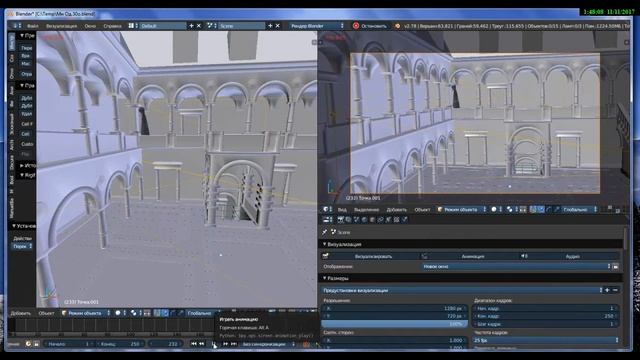Switch to the Render properties tab
640x360 pixels.
340,220
